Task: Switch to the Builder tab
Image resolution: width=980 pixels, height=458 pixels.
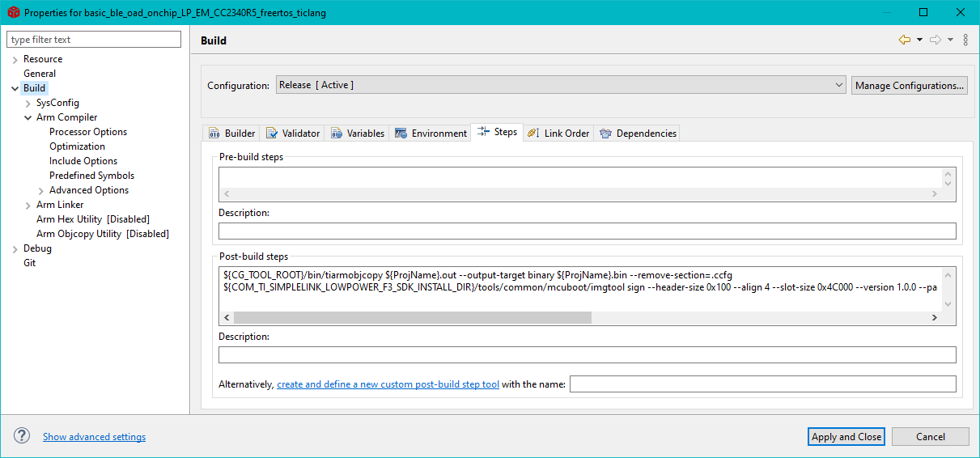Action: coord(231,134)
